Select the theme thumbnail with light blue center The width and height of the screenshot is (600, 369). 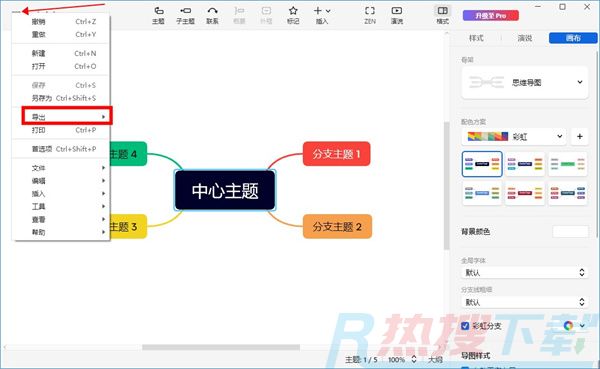click(482, 193)
